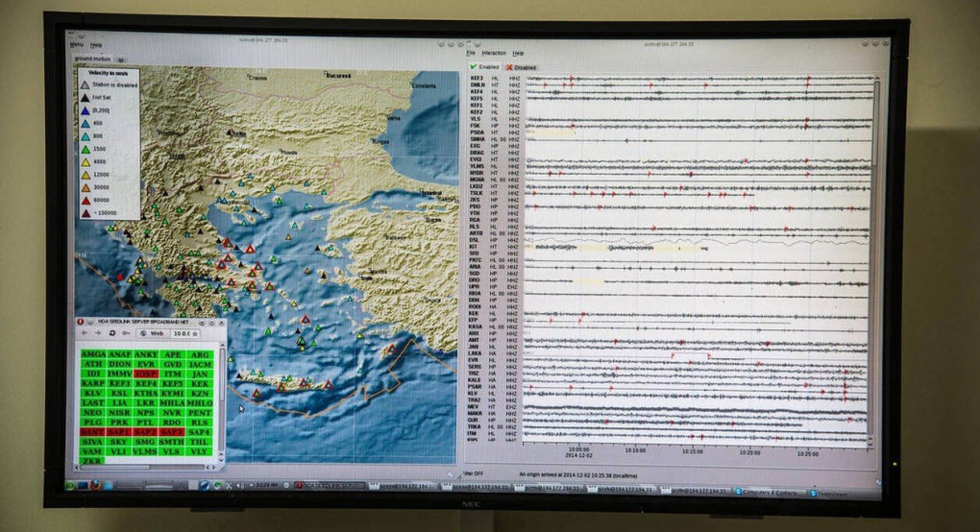Screen dimensions: 980x532
Task: Open the Interaction menu
Action: [494, 53]
